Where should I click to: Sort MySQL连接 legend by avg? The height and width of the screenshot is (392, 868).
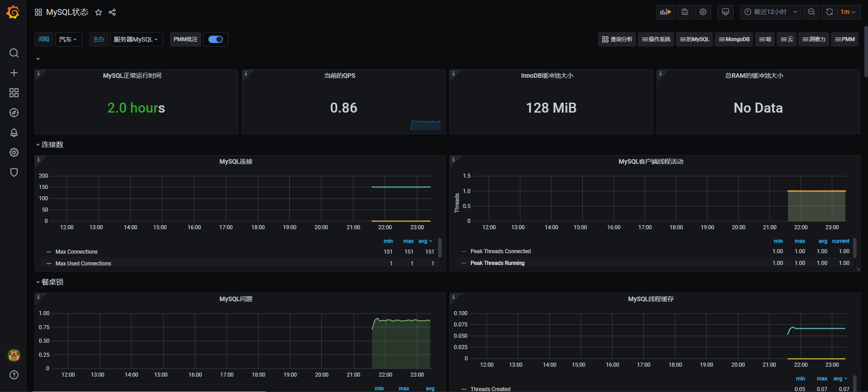425,241
